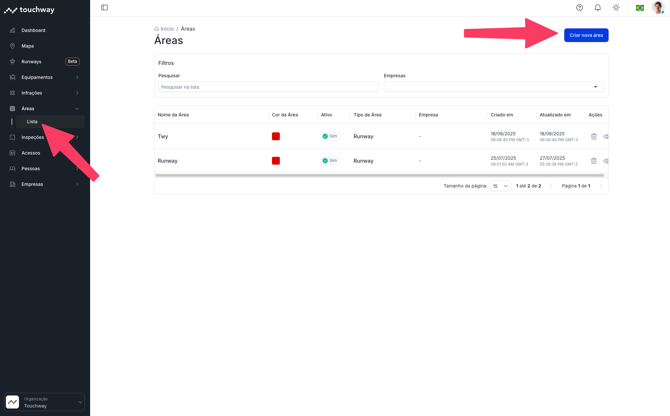This screenshot has height=416, width=670.
Task: Open the notifications bell
Action: point(598,8)
